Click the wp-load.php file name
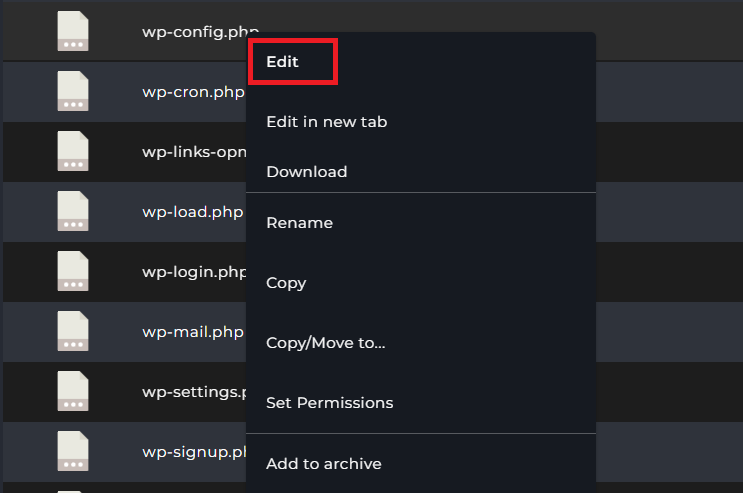This screenshot has height=493, width=743. pos(192,212)
